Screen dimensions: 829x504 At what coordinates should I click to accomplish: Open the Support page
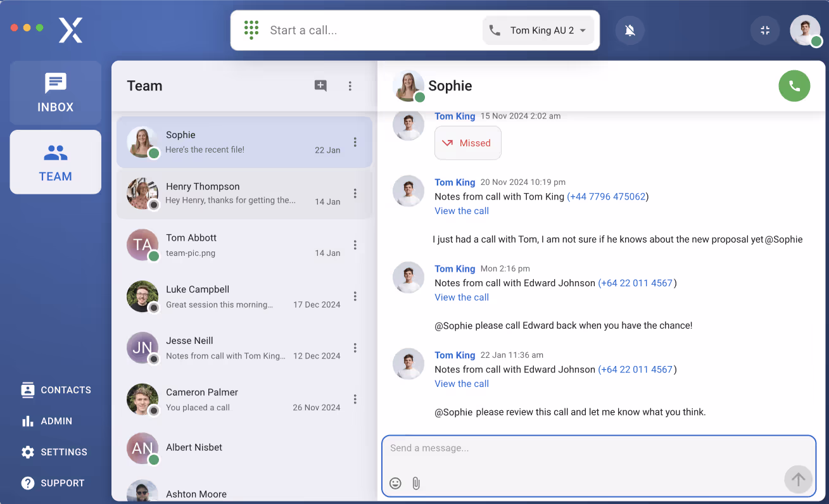pyautogui.click(x=53, y=483)
